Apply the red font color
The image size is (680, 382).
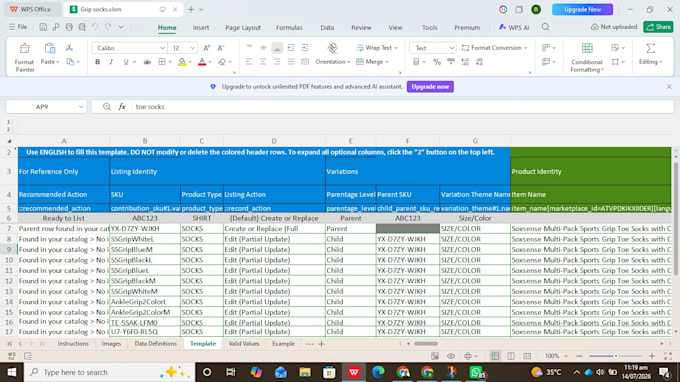click(202, 62)
